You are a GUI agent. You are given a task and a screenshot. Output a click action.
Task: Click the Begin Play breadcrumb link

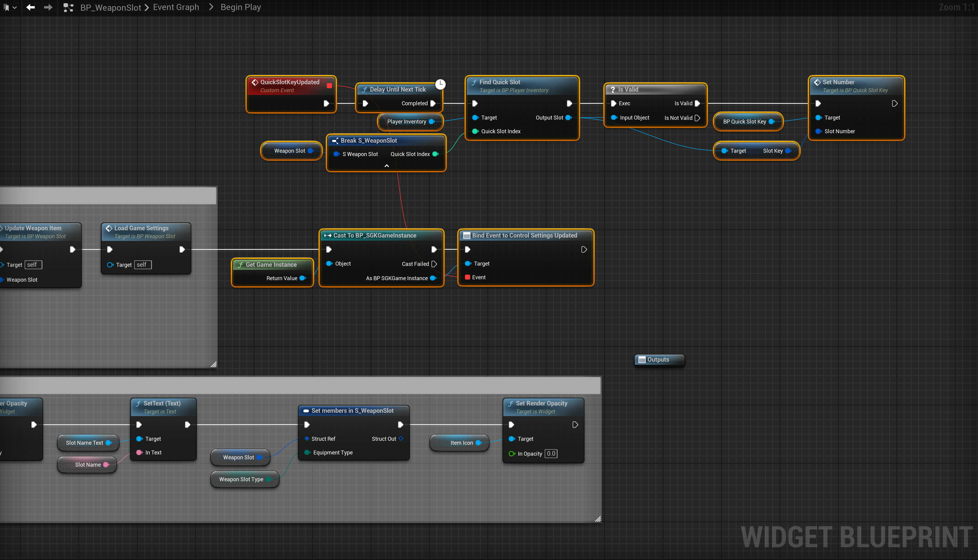(240, 7)
